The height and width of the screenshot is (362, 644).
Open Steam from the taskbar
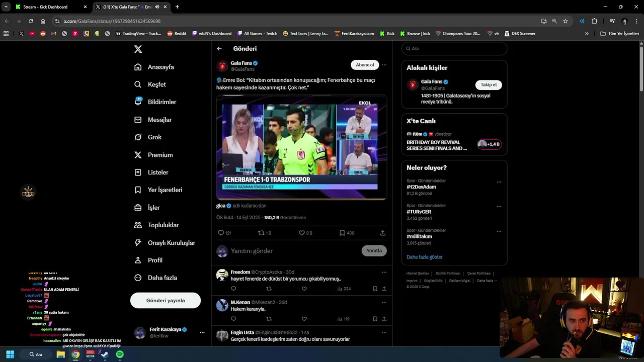tap(105, 354)
